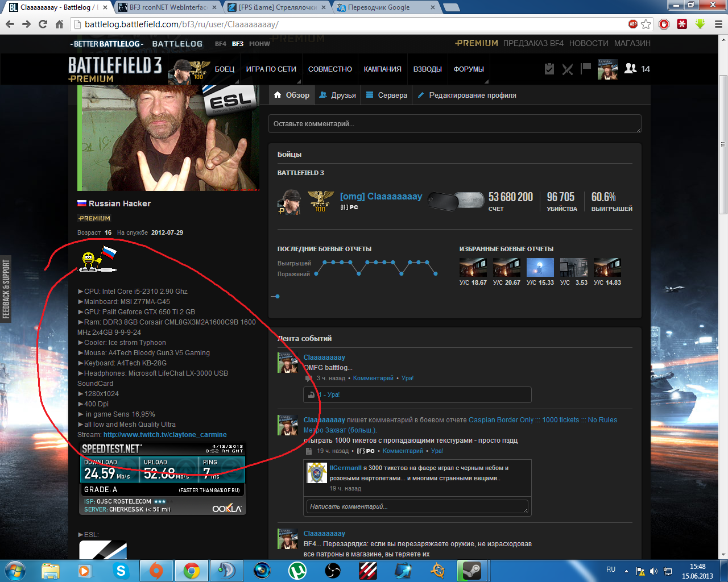Open Chrome menu hamburger icon

coord(718,24)
